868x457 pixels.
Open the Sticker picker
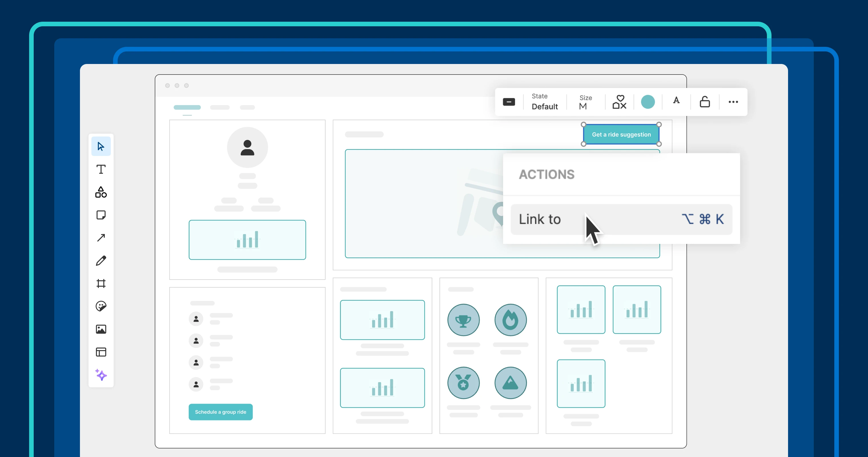tap(101, 306)
